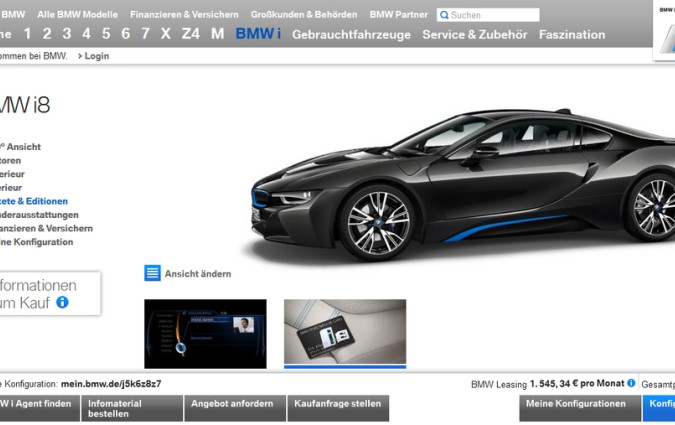The width and height of the screenshot is (675, 425).
Task: Select the i8 key card thumbnail
Action: [x=345, y=332]
